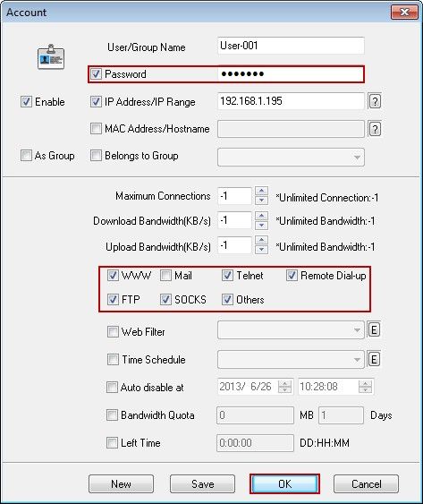The width and height of the screenshot is (423, 504).
Task: Toggle the As Group checkbox
Action: 26,156
